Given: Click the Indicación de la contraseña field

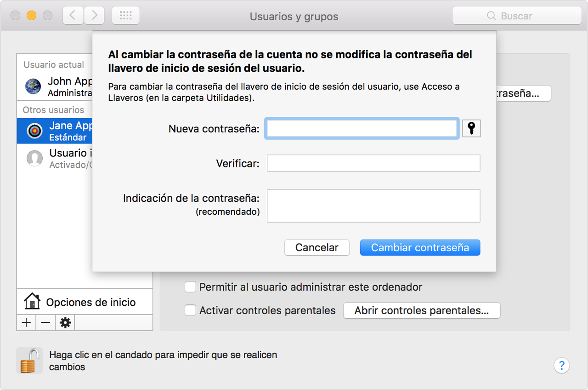Looking at the screenshot, I should (373, 206).
